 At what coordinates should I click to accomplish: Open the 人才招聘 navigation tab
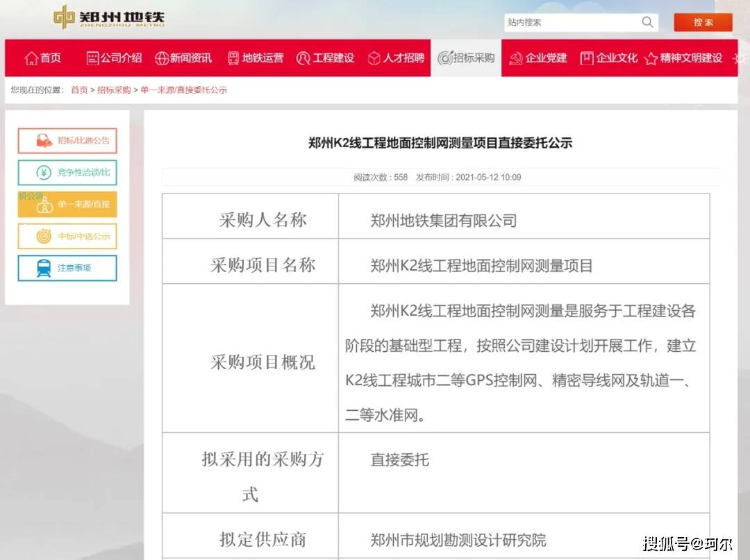[x=396, y=58]
